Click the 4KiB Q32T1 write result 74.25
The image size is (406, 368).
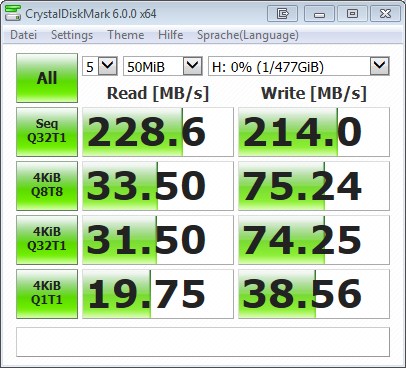pos(314,240)
